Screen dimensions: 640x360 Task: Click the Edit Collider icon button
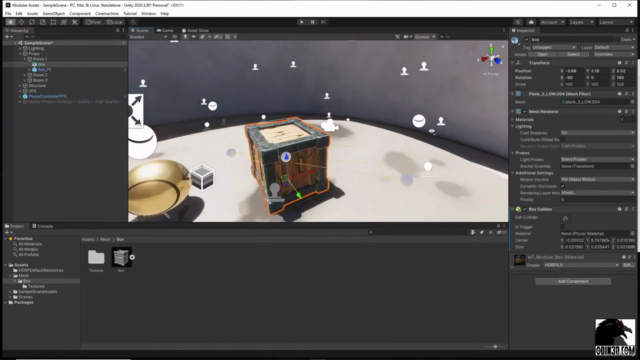565,218
